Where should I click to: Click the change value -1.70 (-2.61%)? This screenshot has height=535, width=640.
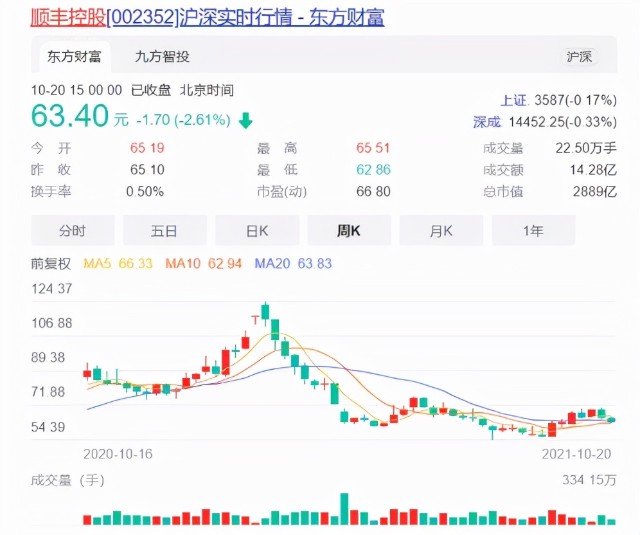click(183, 120)
